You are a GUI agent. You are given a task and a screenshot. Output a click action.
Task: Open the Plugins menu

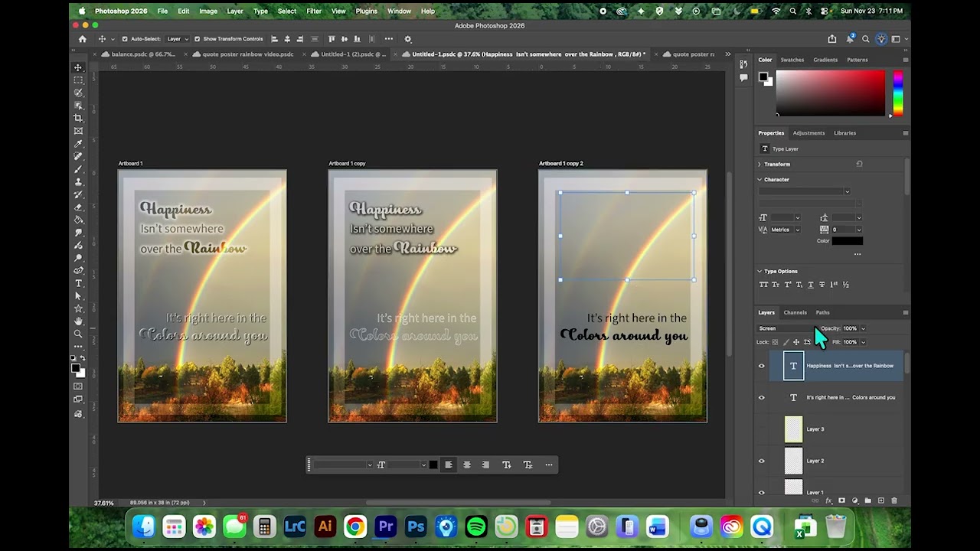click(366, 11)
